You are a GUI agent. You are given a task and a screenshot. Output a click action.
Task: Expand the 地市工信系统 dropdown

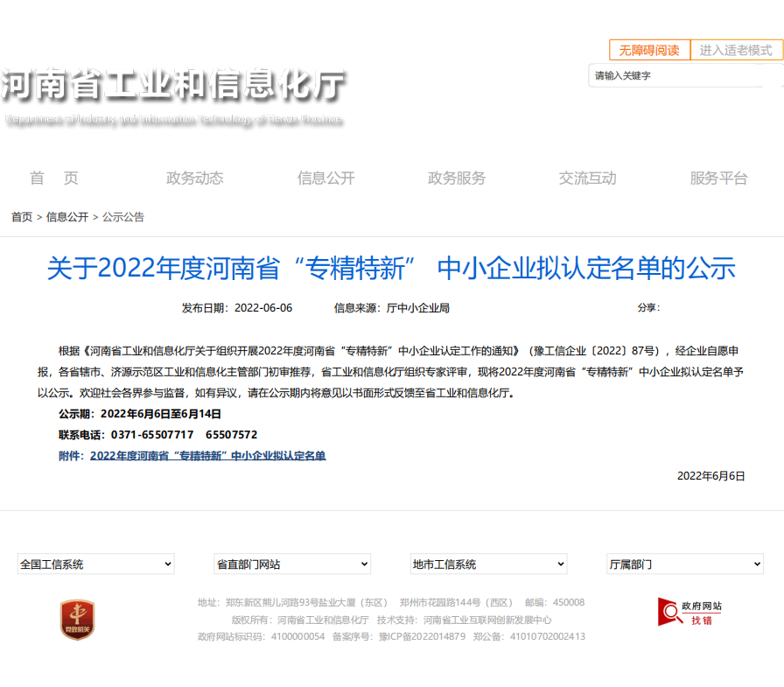click(x=489, y=564)
